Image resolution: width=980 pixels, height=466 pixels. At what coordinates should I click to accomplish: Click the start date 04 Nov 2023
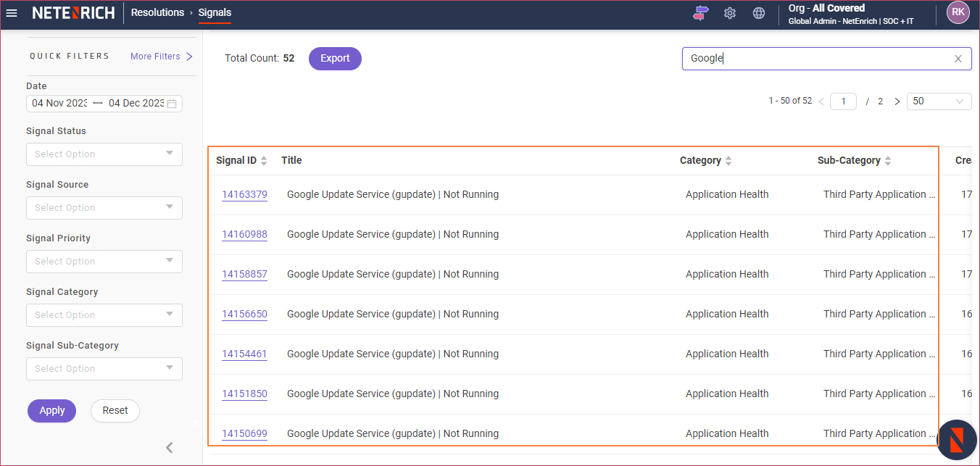coord(59,104)
